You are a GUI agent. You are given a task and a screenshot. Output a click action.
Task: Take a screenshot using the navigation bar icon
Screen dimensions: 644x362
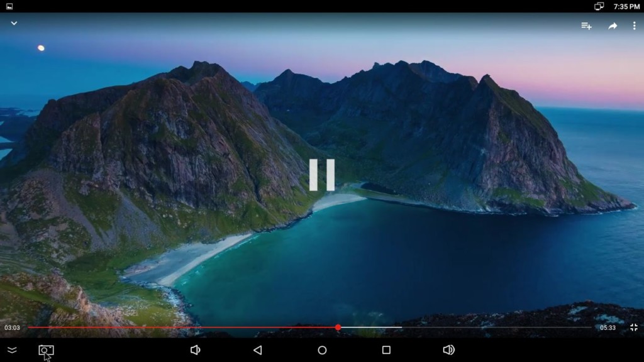(46, 350)
